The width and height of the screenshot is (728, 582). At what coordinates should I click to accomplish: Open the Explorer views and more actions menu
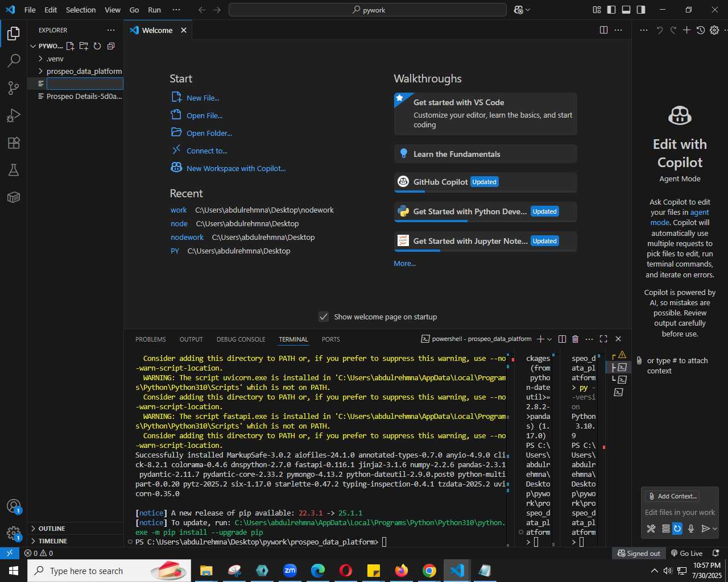111,30
